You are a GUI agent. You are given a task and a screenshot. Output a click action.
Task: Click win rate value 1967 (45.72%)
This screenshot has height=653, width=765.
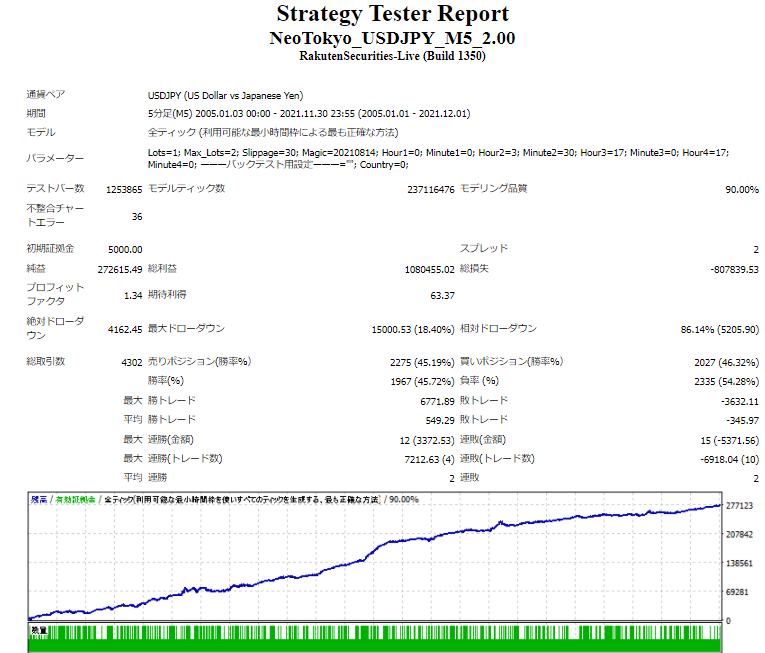(423, 382)
